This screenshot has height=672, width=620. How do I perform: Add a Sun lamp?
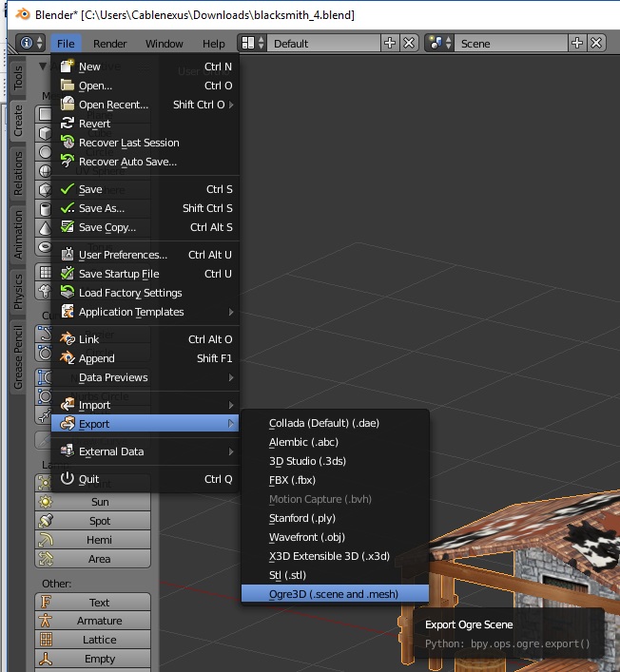coord(93,502)
